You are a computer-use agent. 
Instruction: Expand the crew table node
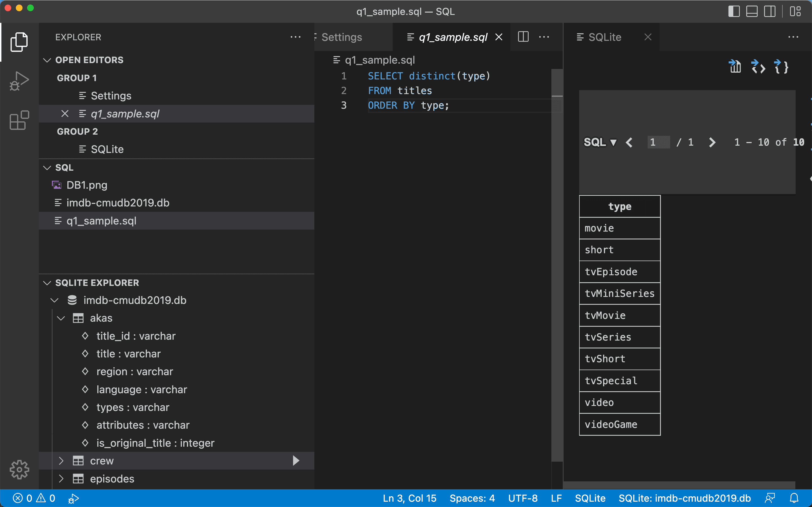tap(61, 461)
